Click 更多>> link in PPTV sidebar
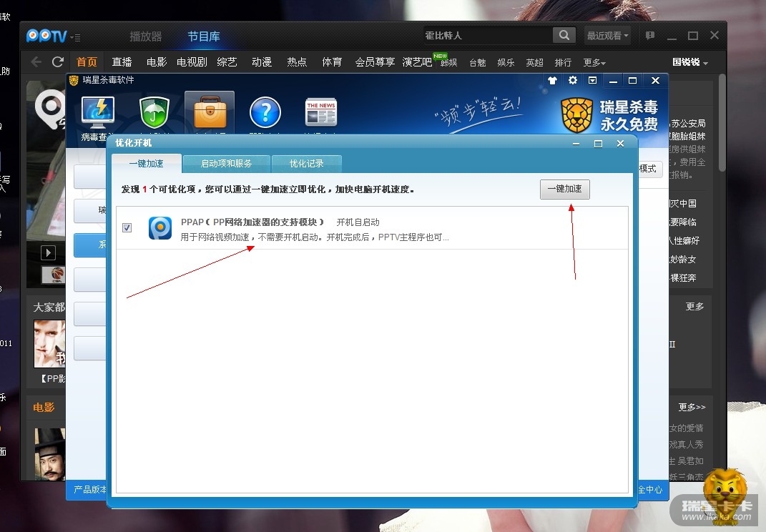766x532 pixels. pyautogui.click(x=692, y=407)
